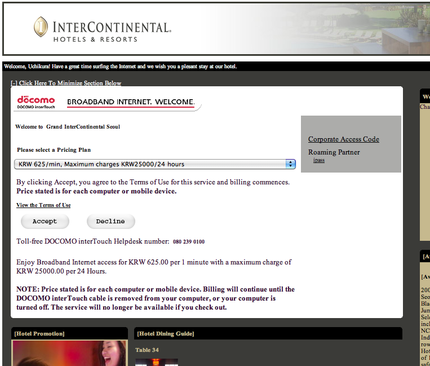Click the Decline button
Image resolution: width=430 pixels, height=366 pixels.
111,221
